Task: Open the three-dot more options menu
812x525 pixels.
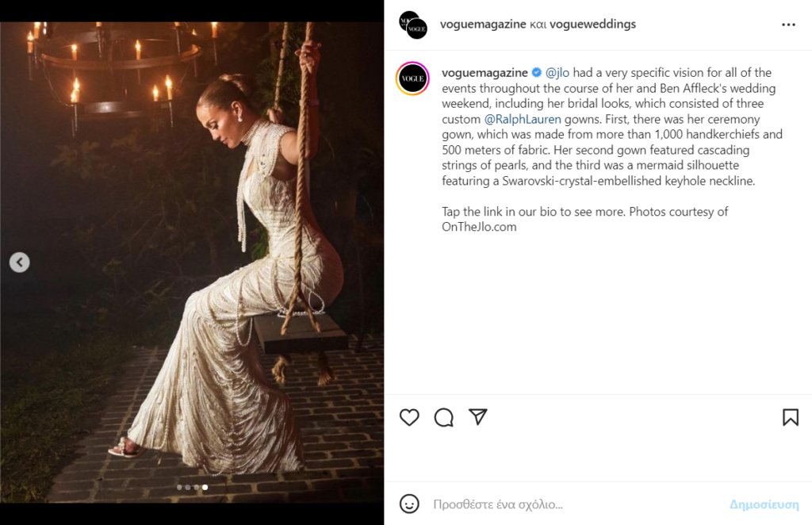Action: point(788,25)
